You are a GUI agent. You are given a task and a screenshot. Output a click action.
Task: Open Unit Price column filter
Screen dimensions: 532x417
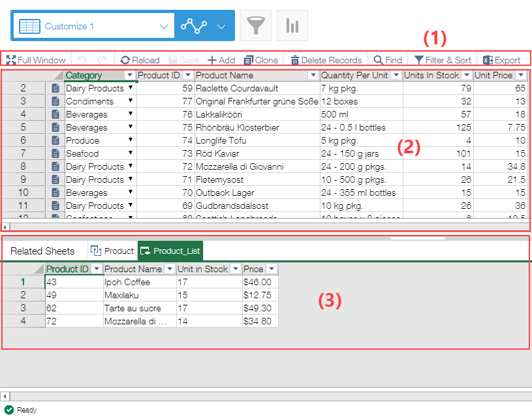pyautogui.click(x=521, y=75)
